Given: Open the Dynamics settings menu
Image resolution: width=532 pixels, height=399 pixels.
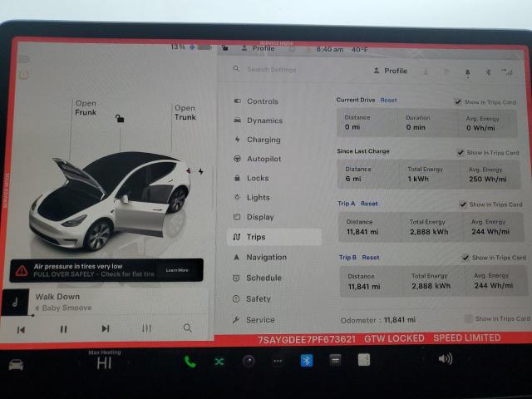Looking at the screenshot, I should coord(264,121).
